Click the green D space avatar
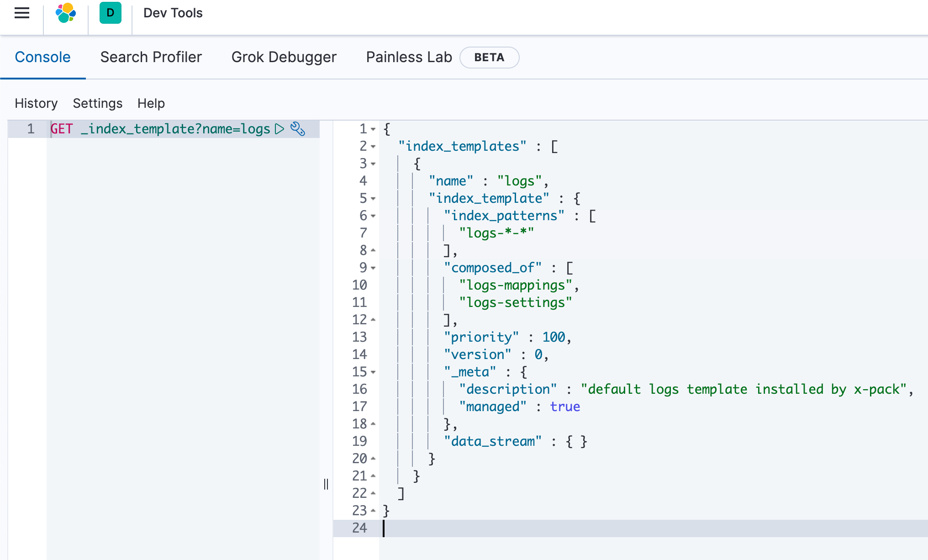Viewport: 928px width, 560px height. tap(110, 13)
